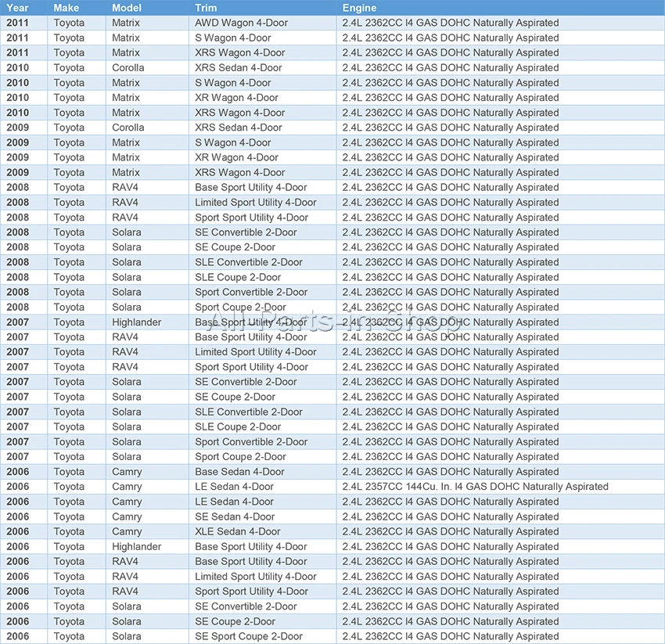Select 'XR Wagon 4-Door' in the 2010 row
The image size is (665, 644).
click(x=236, y=98)
